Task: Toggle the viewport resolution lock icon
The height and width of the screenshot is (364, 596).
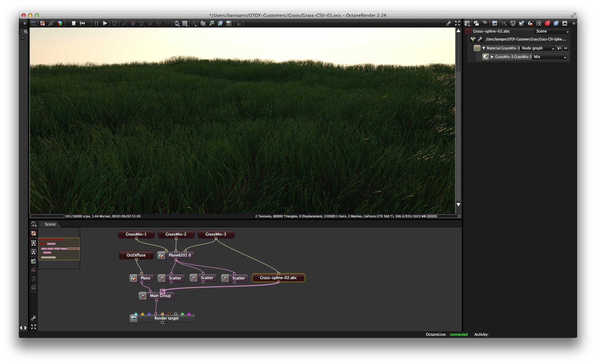Action: tap(239, 24)
